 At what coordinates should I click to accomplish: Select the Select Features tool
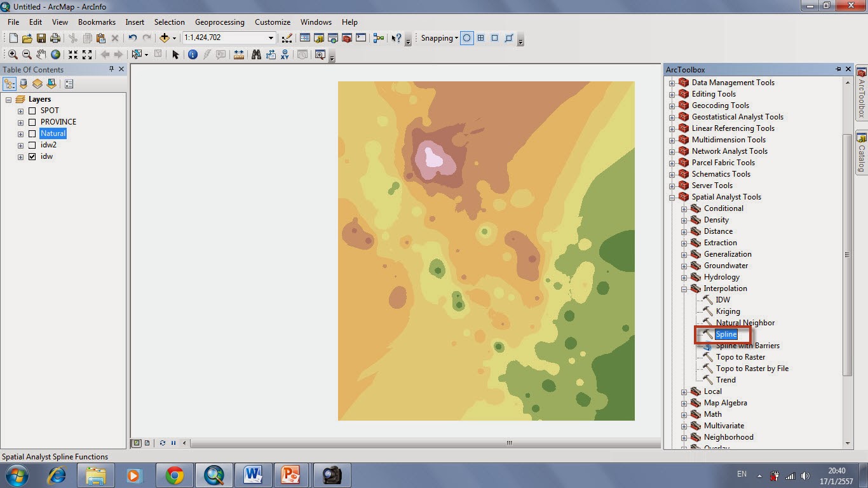(136, 55)
